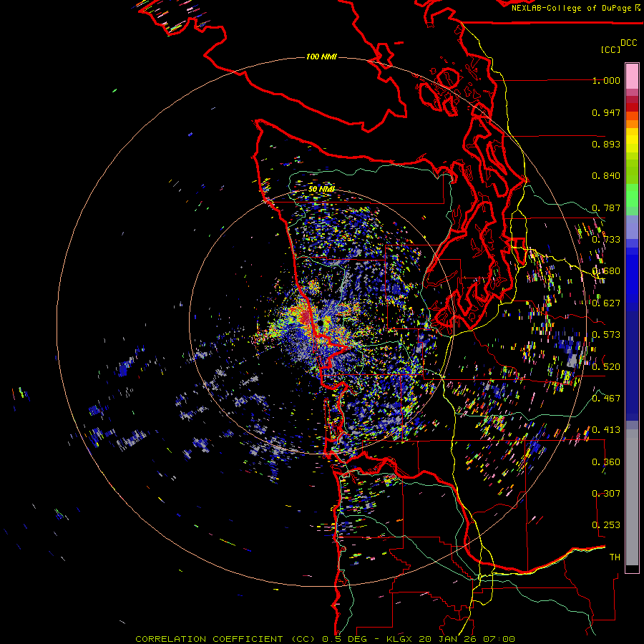Select the 0.467 scale value
The image size is (644, 644).
(606, 398)
